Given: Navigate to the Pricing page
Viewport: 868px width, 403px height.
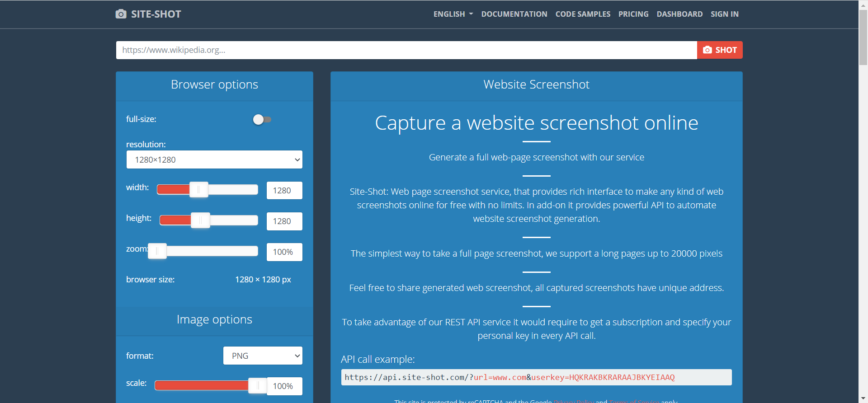Looking at the screenshot, I should (x=633, y=14).
